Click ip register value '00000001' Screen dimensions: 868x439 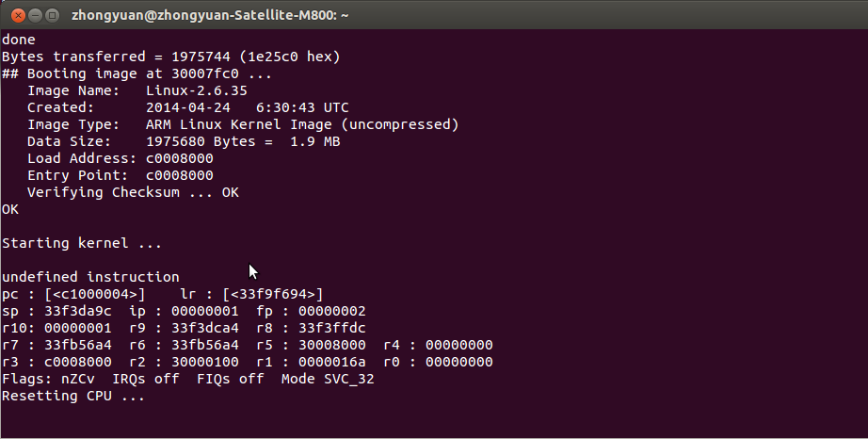pyautogui.click(x=205, y=311)
